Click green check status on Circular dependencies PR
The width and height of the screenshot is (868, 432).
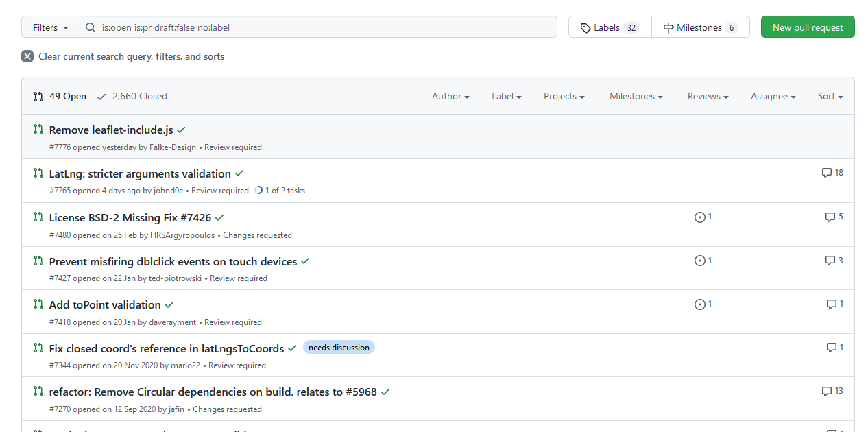coord(385,392)
